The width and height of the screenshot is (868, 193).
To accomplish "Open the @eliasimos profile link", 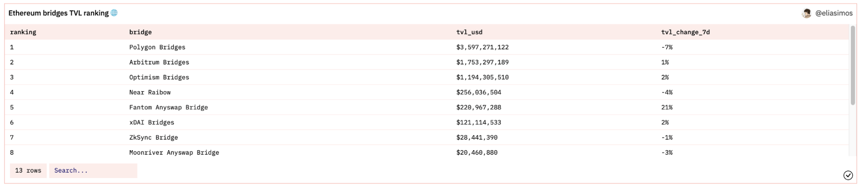I will click(x=834, y=14).
